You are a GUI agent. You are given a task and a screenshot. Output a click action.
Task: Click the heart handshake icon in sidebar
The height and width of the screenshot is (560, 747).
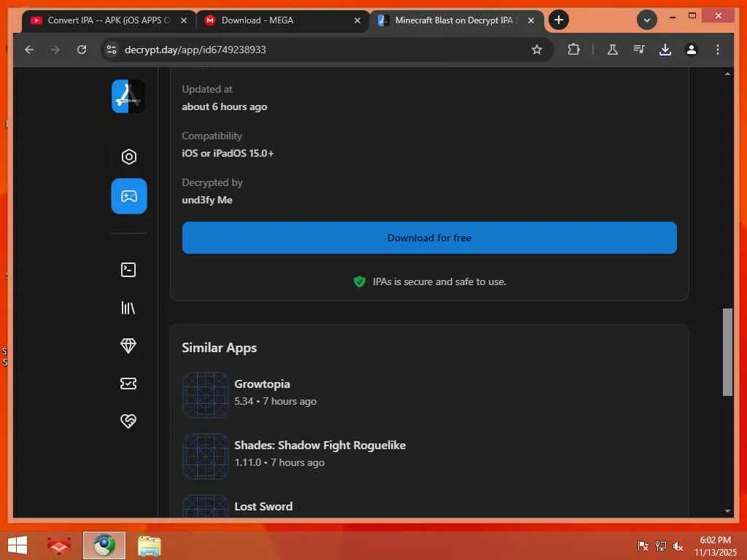(x=128, y=421)
